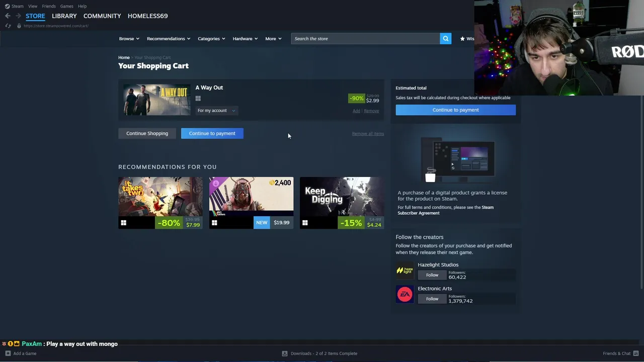Screen dimensions: 644x362
Task: Click the A Way Out cover thumbnail
Action: pos(157,100)
